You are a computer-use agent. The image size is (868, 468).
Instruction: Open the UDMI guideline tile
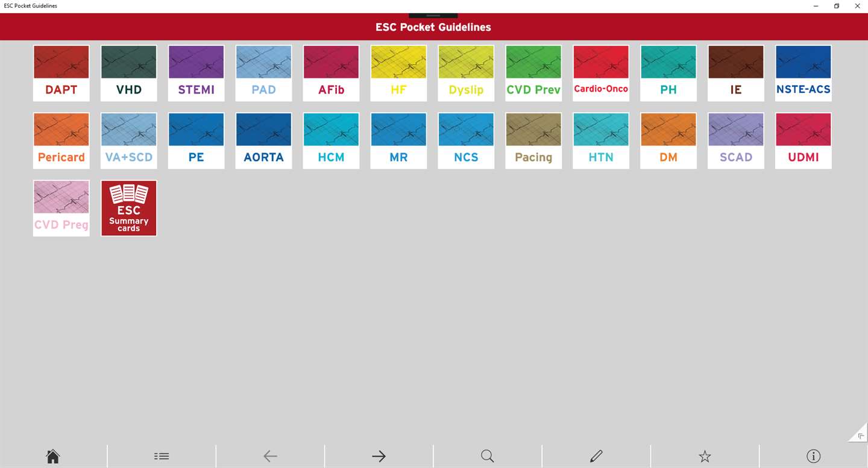coord(804,141)
